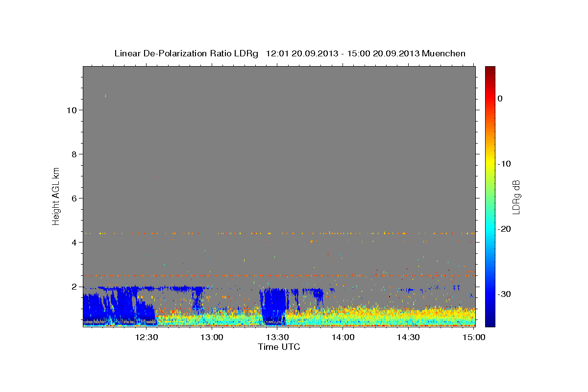
Task: Click the dark red top of the colorbar
Action: (x=490, y=71)
